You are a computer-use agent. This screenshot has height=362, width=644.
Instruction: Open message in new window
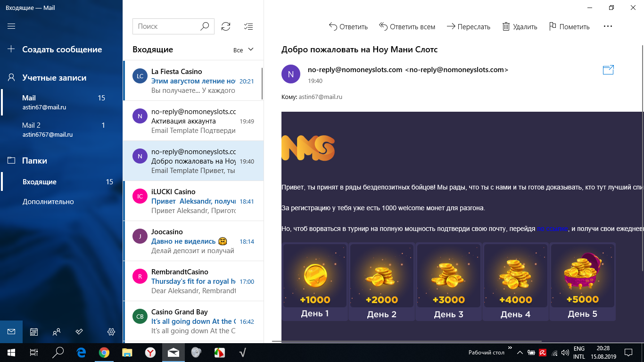pyautogui.click(x=608, y=70)
